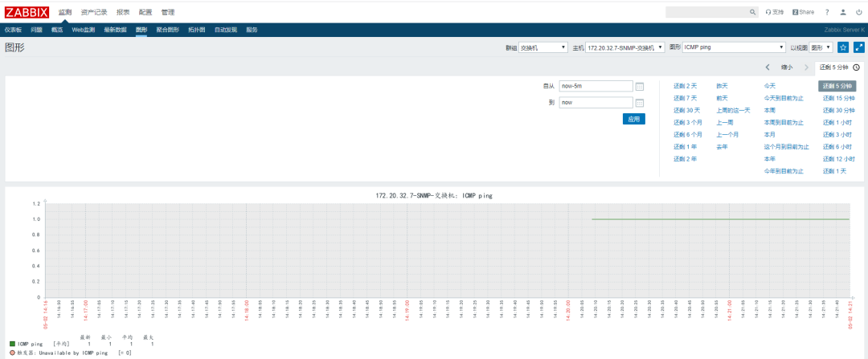This screenshot has height=359, width=868.
Task: Open the Share link
Action: coord(803,11)
